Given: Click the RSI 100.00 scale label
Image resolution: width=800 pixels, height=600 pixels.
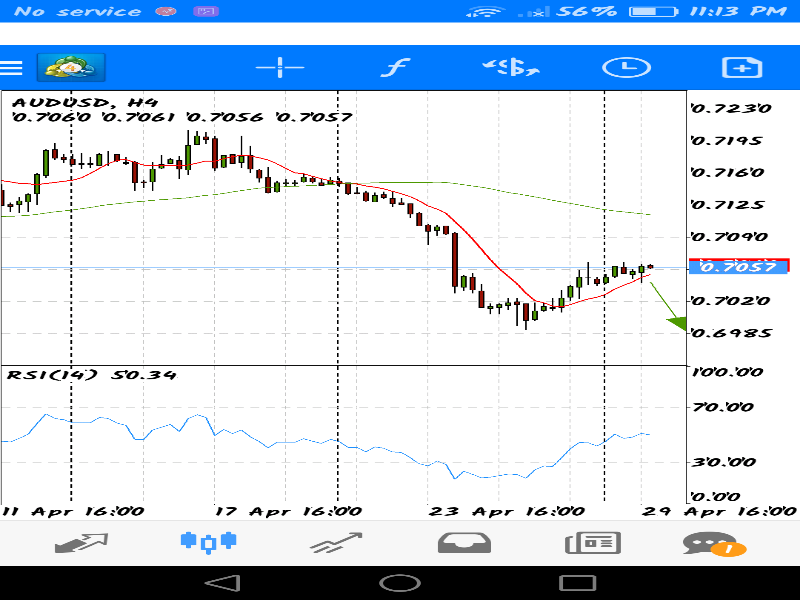Looking at the screenshot, I should (728, 372).
